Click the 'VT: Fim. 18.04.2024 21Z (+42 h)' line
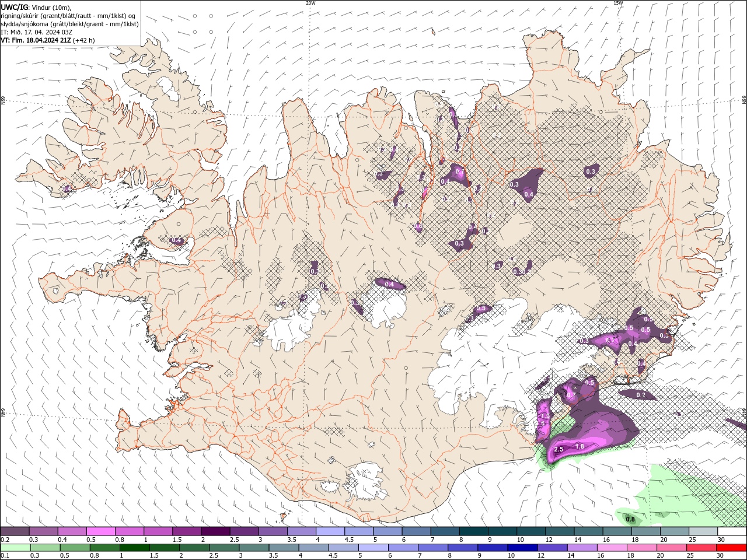 [47, 40]
